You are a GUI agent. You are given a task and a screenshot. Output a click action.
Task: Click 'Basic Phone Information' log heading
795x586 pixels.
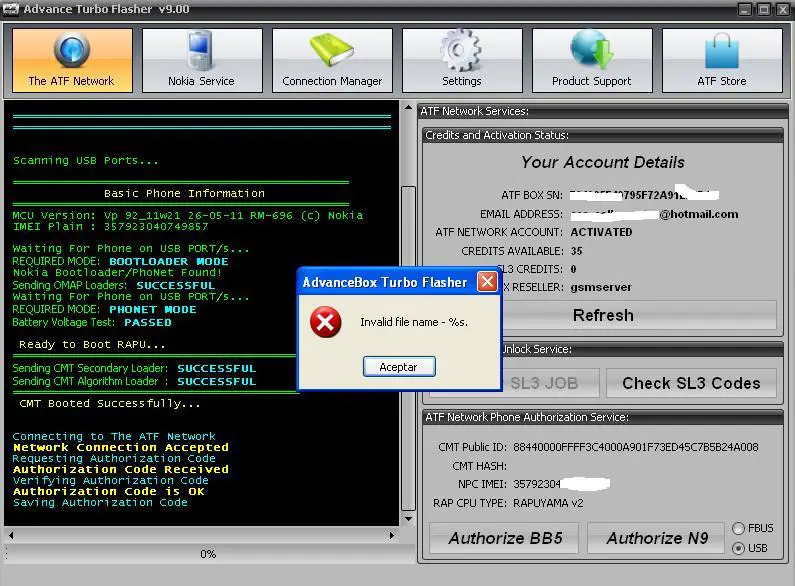click(x=184, y=194)
